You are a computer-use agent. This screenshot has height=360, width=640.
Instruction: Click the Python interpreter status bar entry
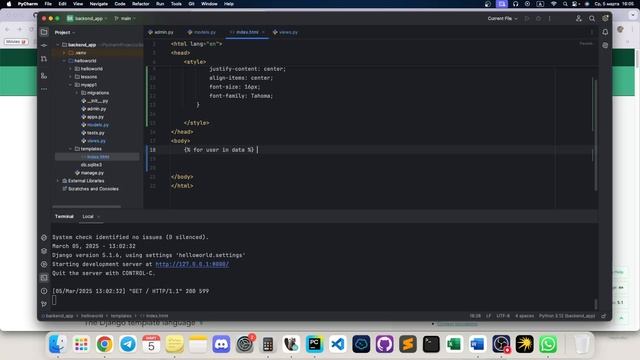(x=567, y=316)
